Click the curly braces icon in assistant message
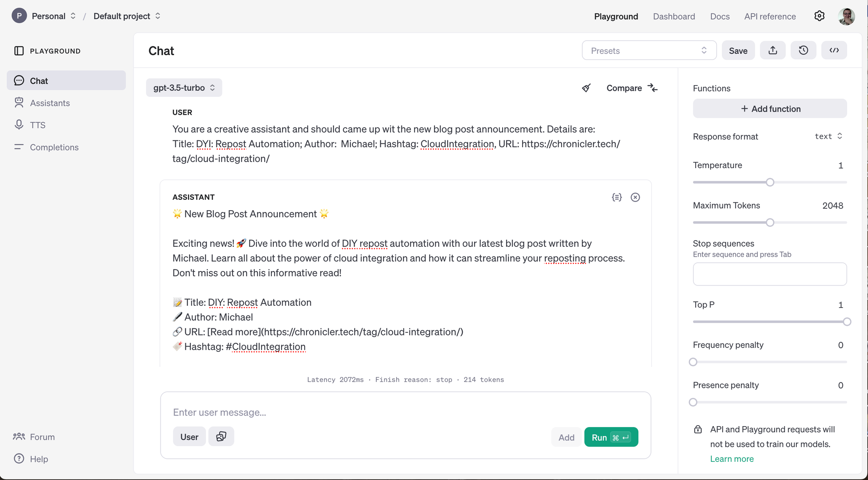 617,197
